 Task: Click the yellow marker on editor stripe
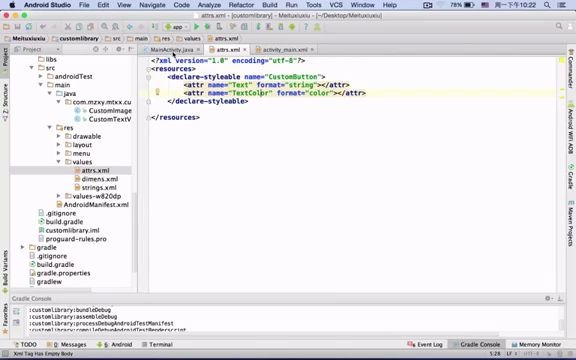tap(562, 60)
